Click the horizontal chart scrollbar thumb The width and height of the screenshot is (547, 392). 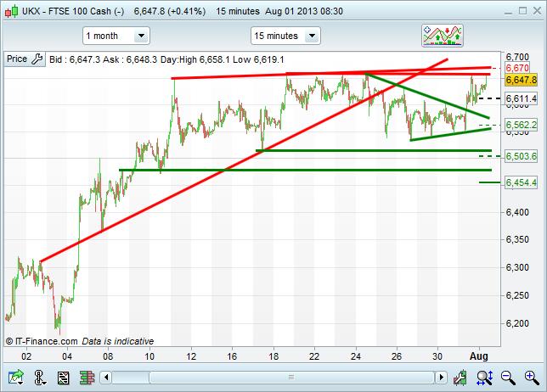(291, 378)
